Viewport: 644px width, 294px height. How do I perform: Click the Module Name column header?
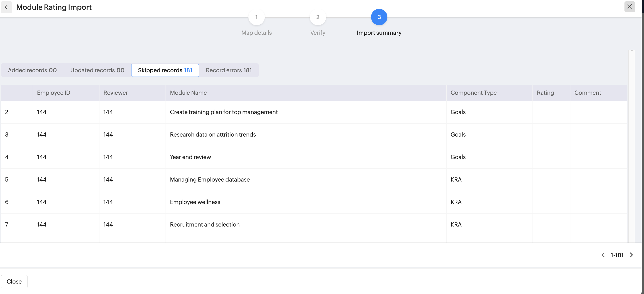[x=188, y=93]
